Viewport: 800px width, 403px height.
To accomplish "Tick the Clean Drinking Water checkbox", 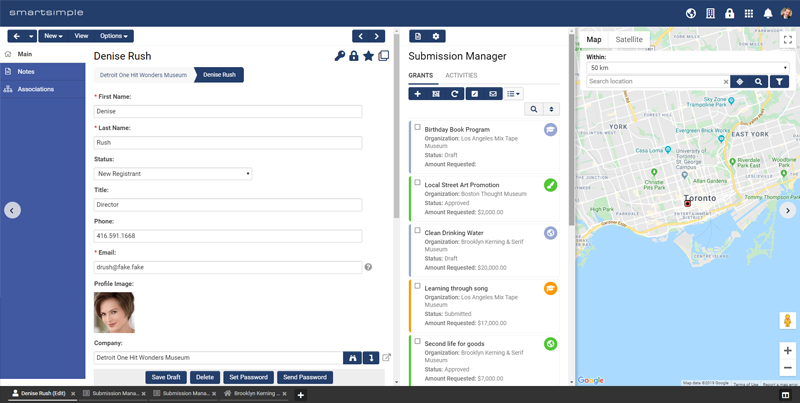I will pyautogui.click(x=418, y=230).
